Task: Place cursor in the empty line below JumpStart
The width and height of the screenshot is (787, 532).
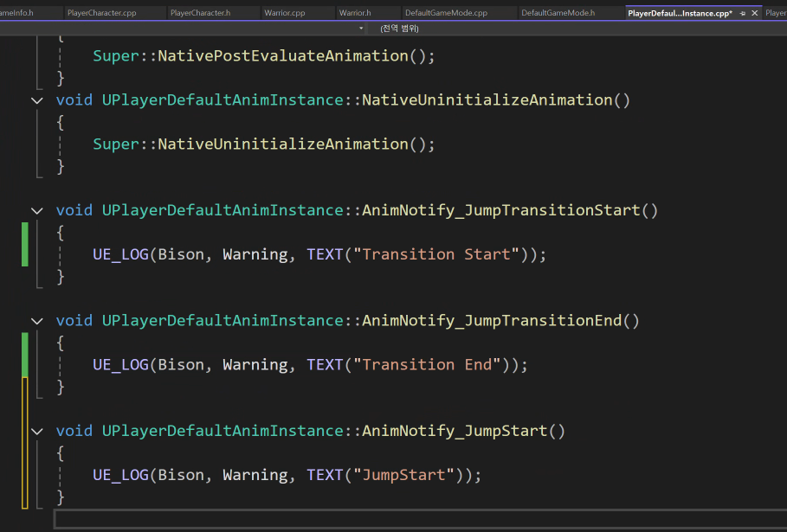Action: (421, 520)
